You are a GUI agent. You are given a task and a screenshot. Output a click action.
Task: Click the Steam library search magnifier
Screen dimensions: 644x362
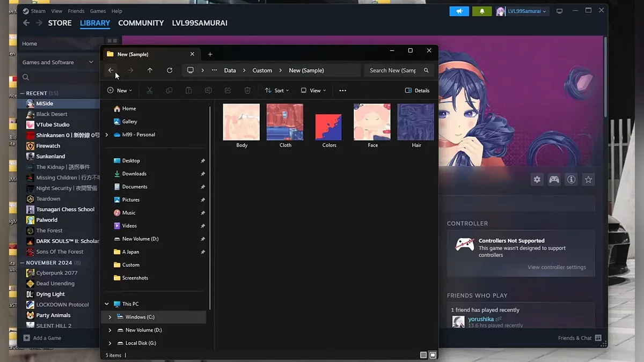click(26, 77)
